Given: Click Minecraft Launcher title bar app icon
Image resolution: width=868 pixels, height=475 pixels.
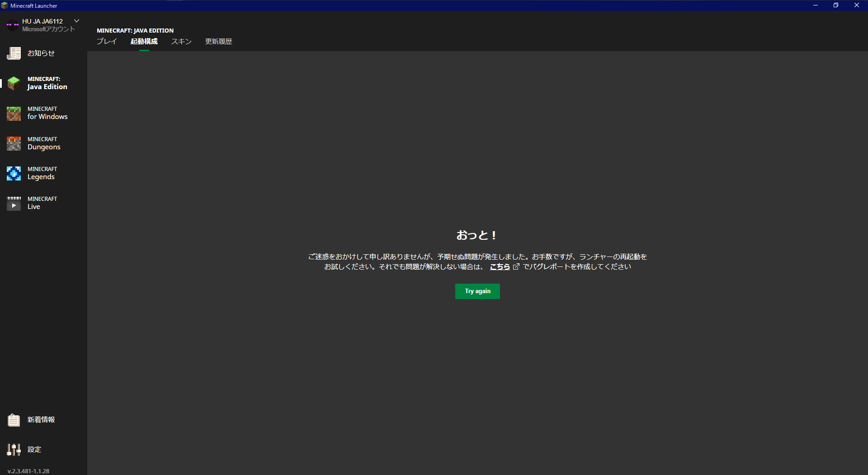Looking at the screenshot, I should pyautogui.click(x=5, y=5).
